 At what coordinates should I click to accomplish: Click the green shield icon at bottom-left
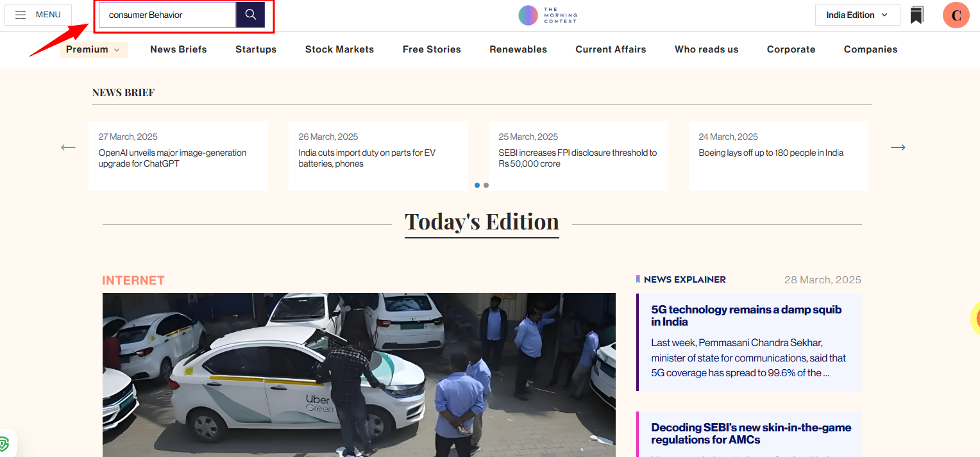click(5, 444)
